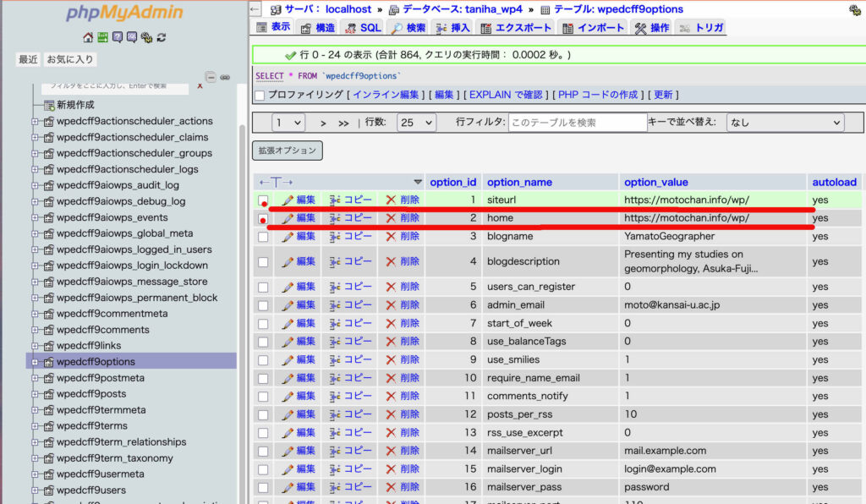Clear the table filter with red X
Screen dimensions: 866x504
(200, 85)
